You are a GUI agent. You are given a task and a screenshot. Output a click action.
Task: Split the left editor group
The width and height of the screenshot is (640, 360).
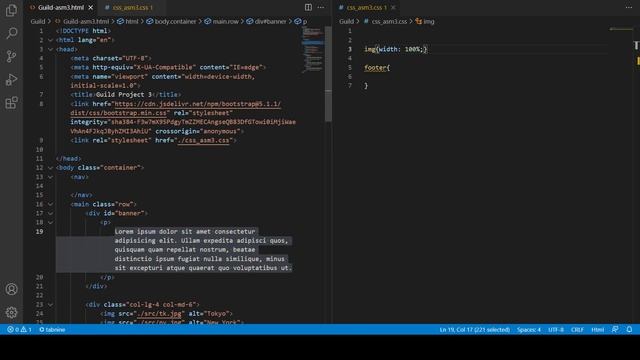[x=308, y=7]
